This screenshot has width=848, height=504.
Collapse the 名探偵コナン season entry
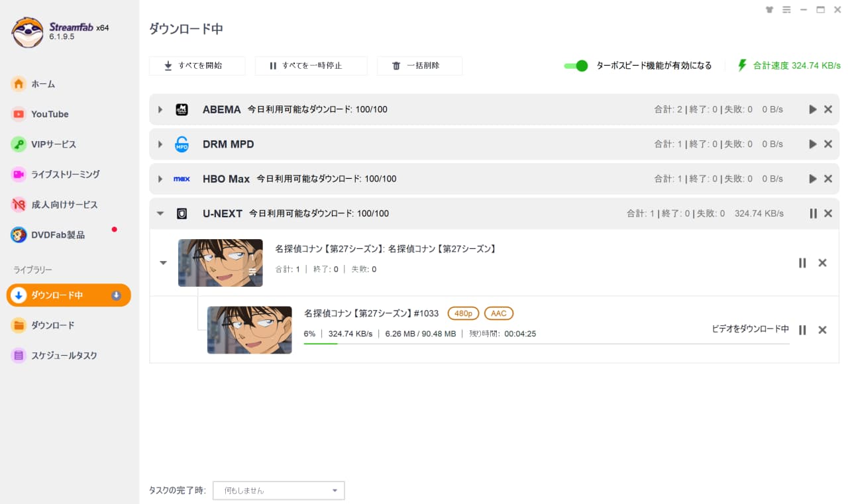click(x=163, y=263)
